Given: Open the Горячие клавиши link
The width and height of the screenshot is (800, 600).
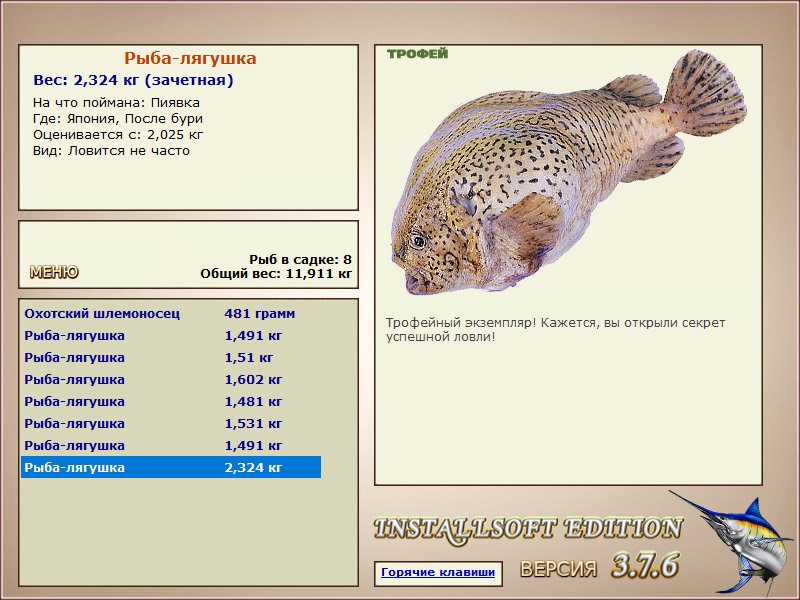Looking at the screenshot, I should pos(438,572).
